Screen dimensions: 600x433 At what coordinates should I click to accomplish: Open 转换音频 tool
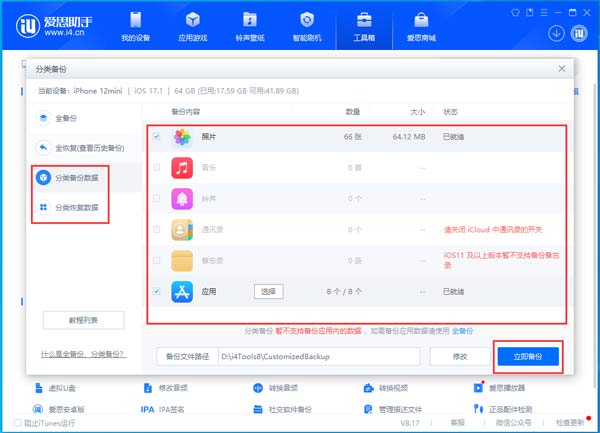click(276, 388)
